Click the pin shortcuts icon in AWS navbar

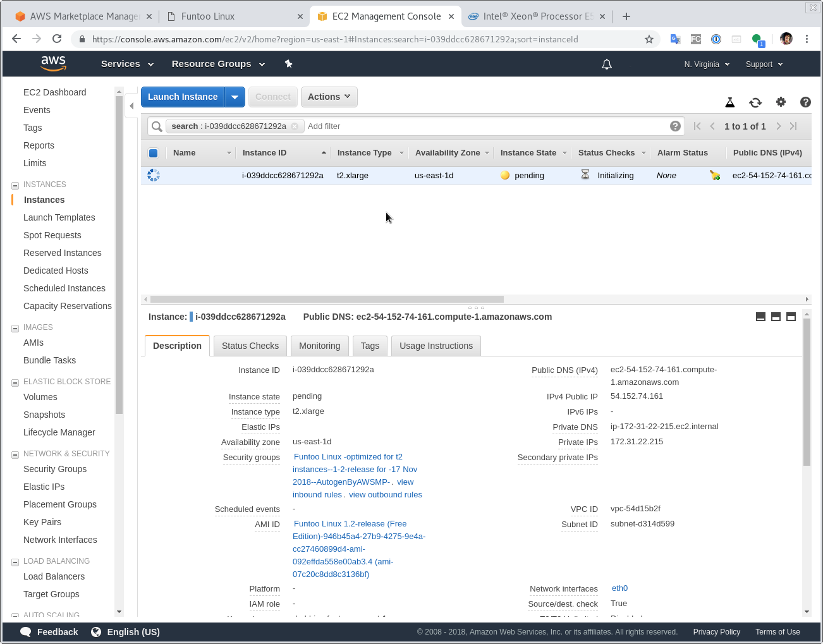(x=288, y=64)
